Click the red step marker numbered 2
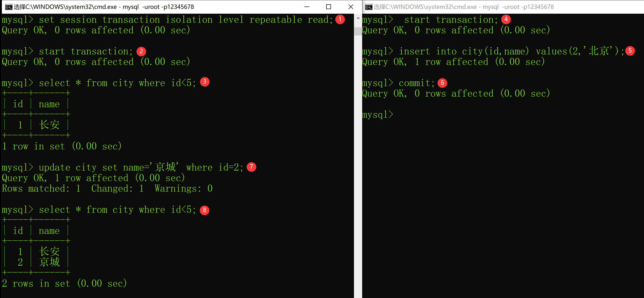Screen dimensions: 644x298 click(141, 51)
